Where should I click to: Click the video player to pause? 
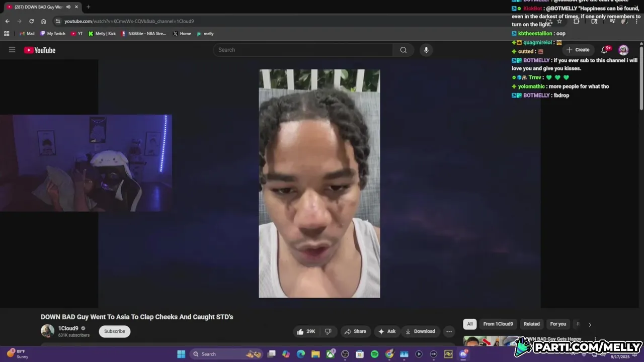click(x=319, y=184)
